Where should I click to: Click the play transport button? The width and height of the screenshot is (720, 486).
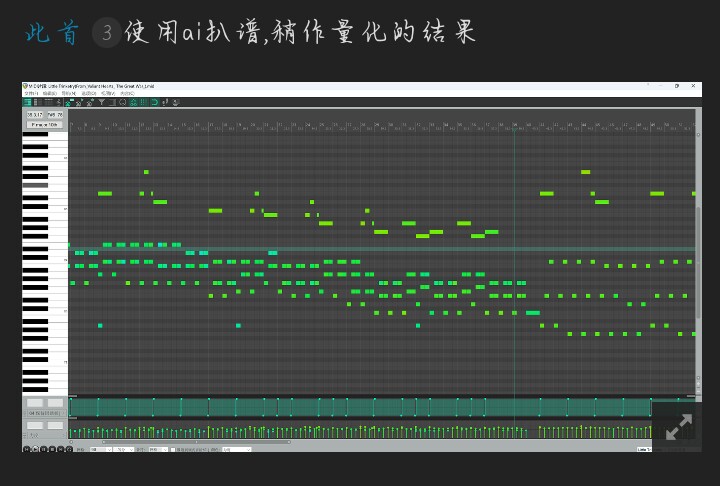tap(35, 449)
